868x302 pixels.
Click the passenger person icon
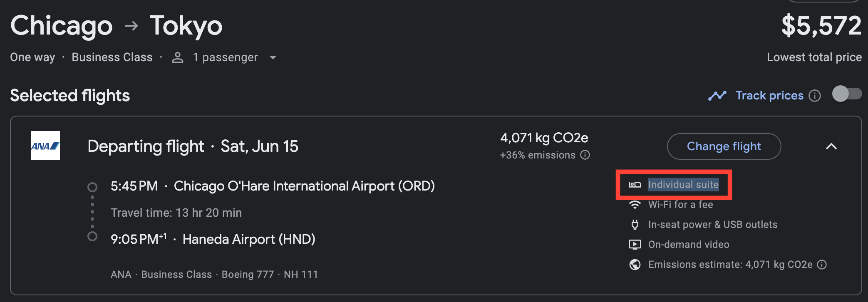tap(178, 57)
